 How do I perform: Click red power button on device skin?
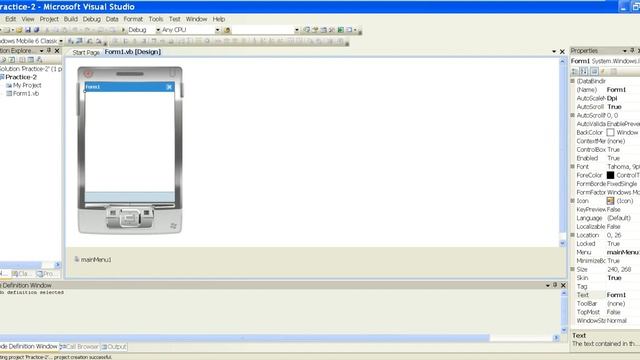tap(87, 74)
